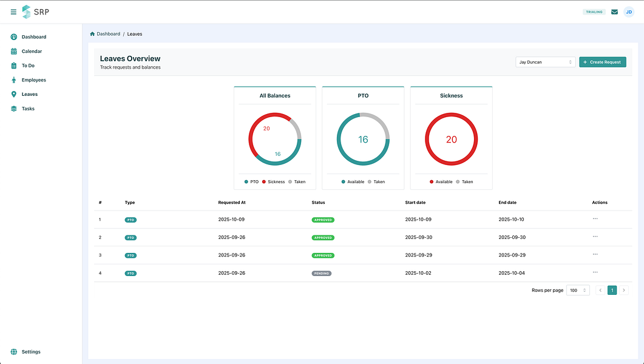Click the Settings globe icon

coord(14,352)
